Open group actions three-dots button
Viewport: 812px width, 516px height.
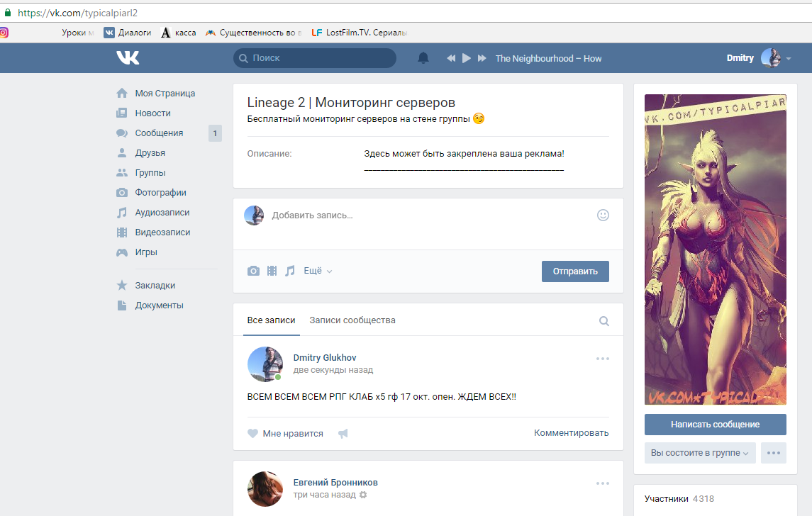[774, 453]
